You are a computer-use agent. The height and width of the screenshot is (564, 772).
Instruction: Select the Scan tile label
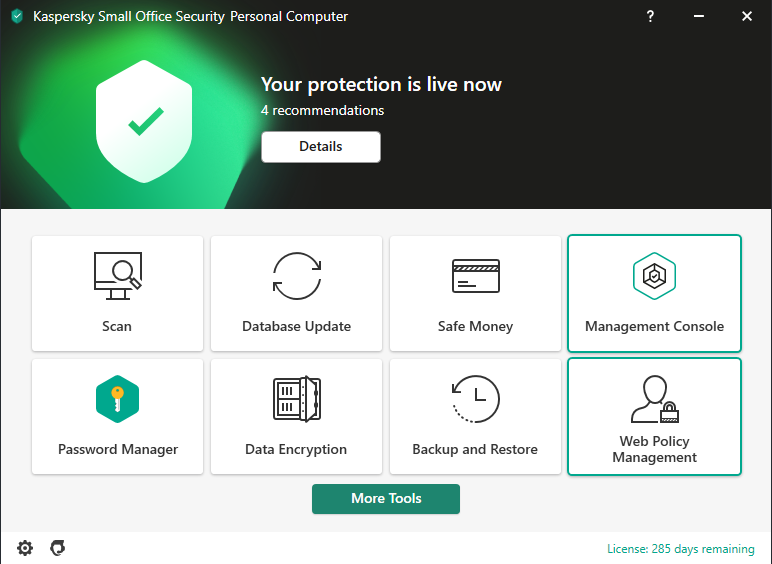tap(117, 326)
